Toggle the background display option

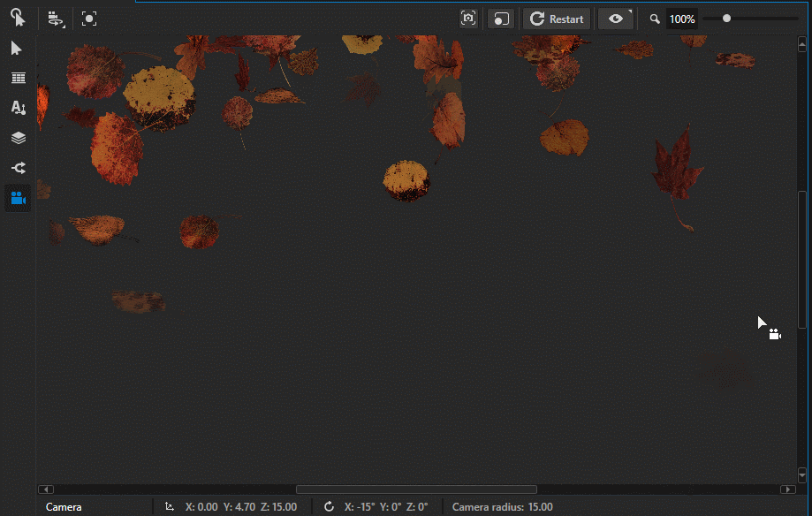pyautogui.click(x=501, y=18)
